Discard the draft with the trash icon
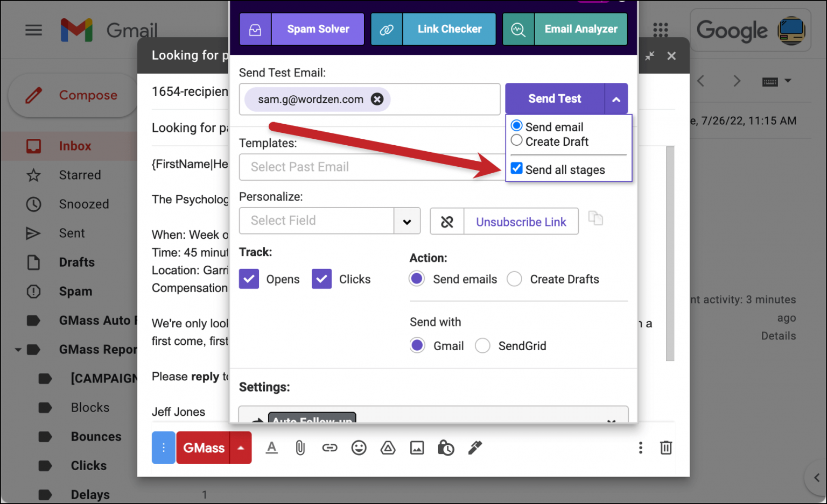The image size is (827, 504). (666, 448)
